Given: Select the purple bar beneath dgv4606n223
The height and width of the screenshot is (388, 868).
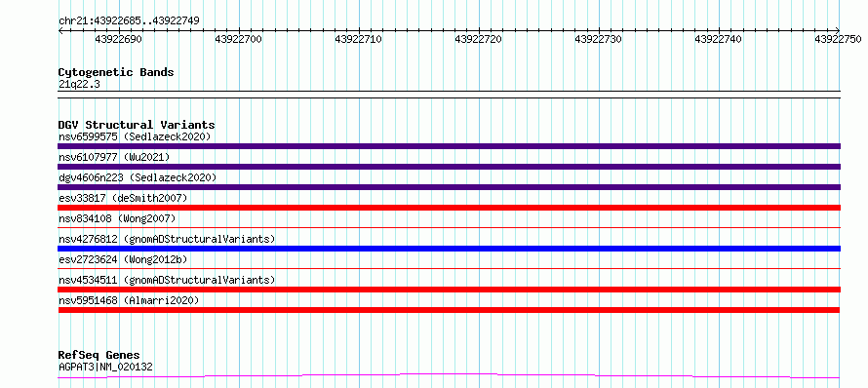Looking at the screenshot, I should click(449, 187).
